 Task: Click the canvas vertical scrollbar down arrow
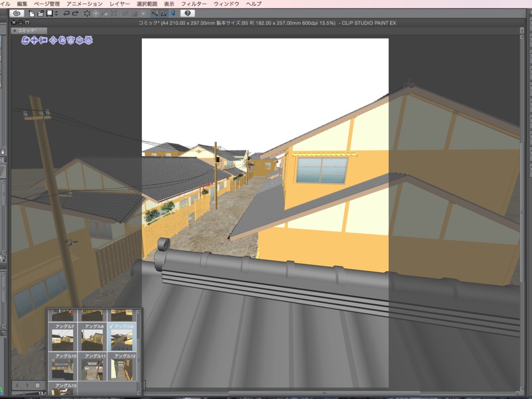[522, 389]
